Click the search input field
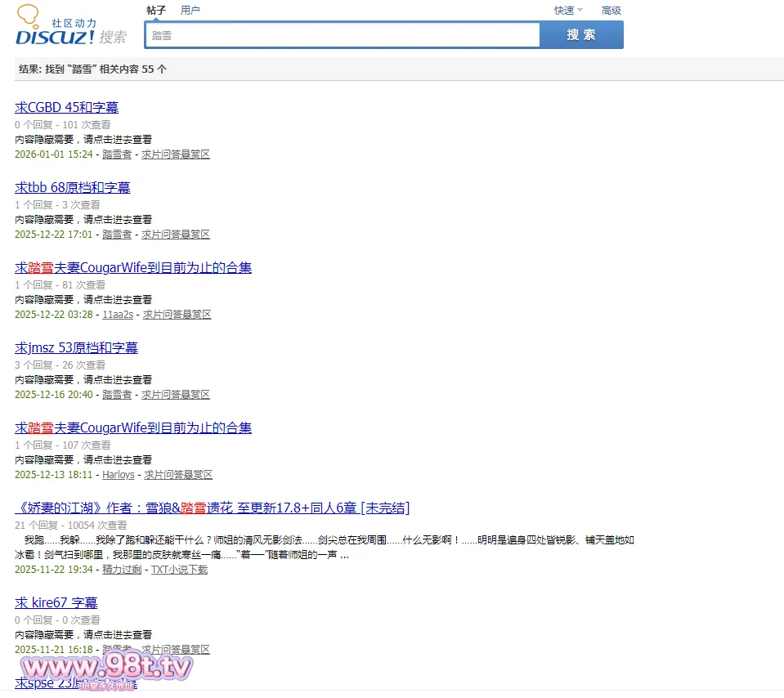Viewport: 784px width, 698px height. point(342,35)
